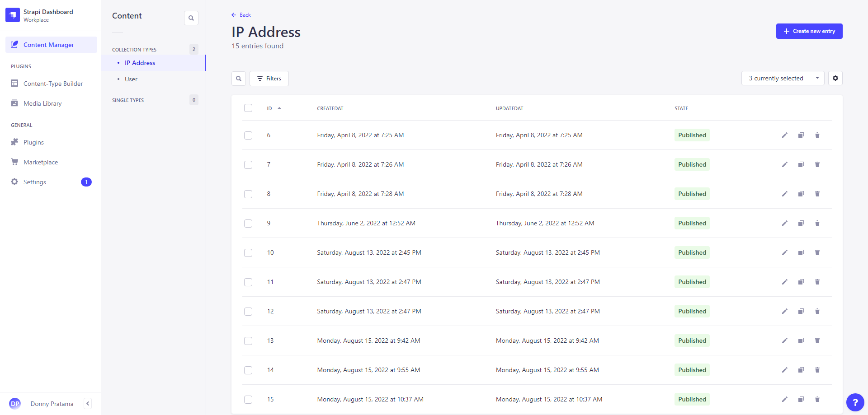Click the Create new entry button
868x415 pixels.
[809, 31]
